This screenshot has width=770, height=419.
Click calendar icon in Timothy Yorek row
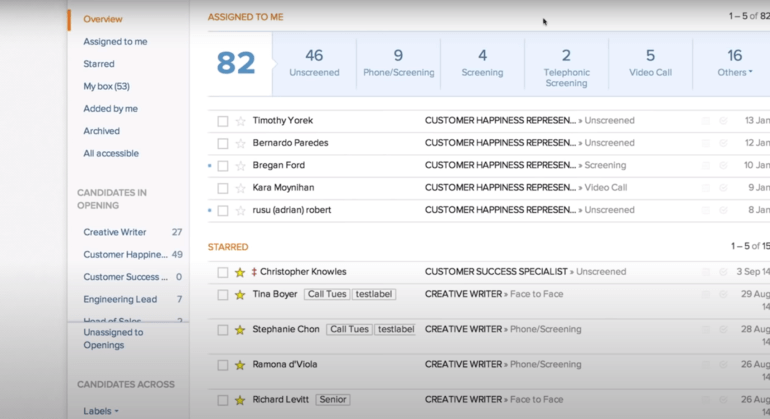706,121
